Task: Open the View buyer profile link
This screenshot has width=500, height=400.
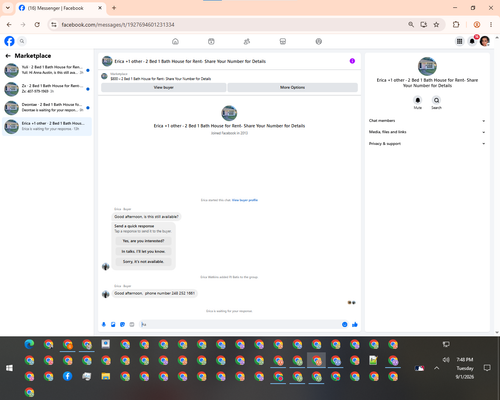Action: pos(245,200)
